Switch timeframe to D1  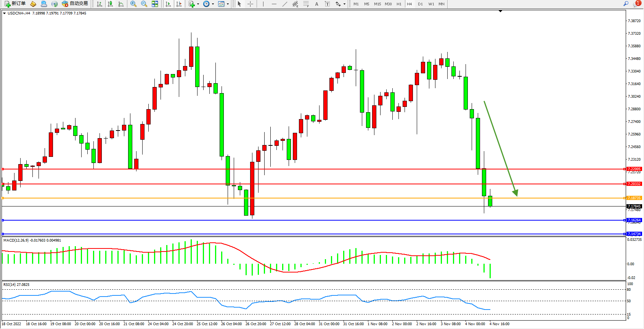pyautogui.click(x=420, y=4)
